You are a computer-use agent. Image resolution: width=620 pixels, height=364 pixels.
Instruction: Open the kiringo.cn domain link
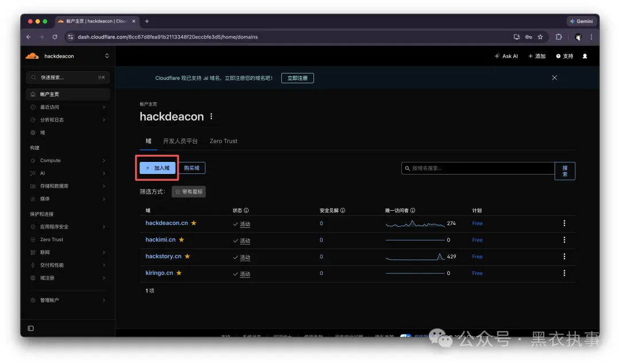coord(159,273)
